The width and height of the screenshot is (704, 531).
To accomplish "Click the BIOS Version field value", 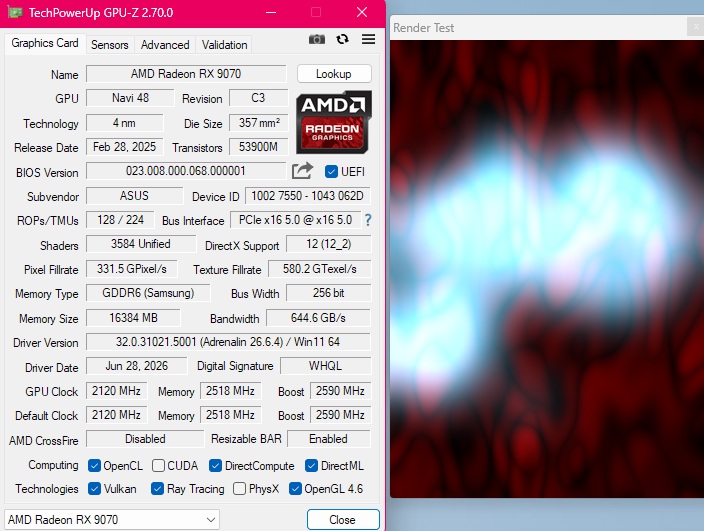I will tap(186, 171).
